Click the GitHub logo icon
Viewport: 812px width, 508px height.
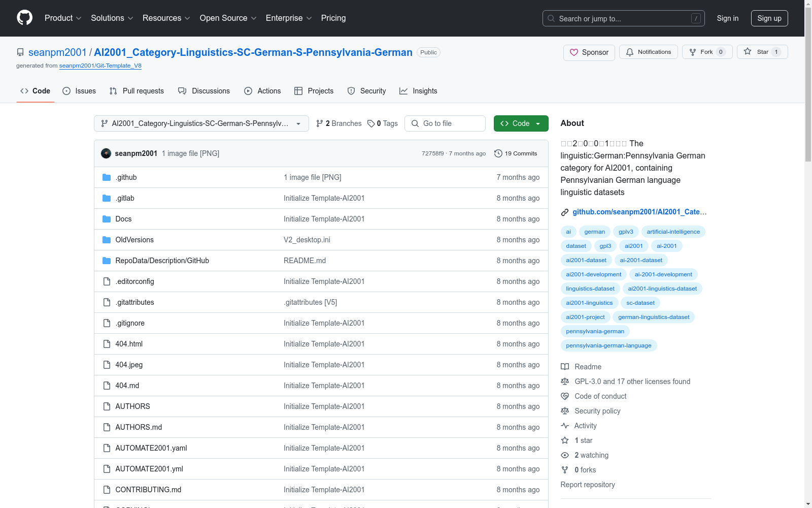[24, 18]
